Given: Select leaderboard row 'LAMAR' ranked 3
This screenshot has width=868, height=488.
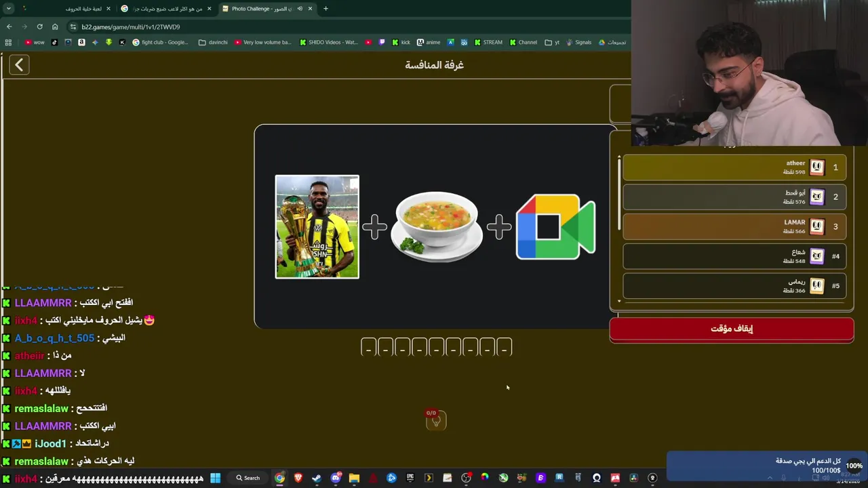Looking at the screenshot, I should 734,226.
